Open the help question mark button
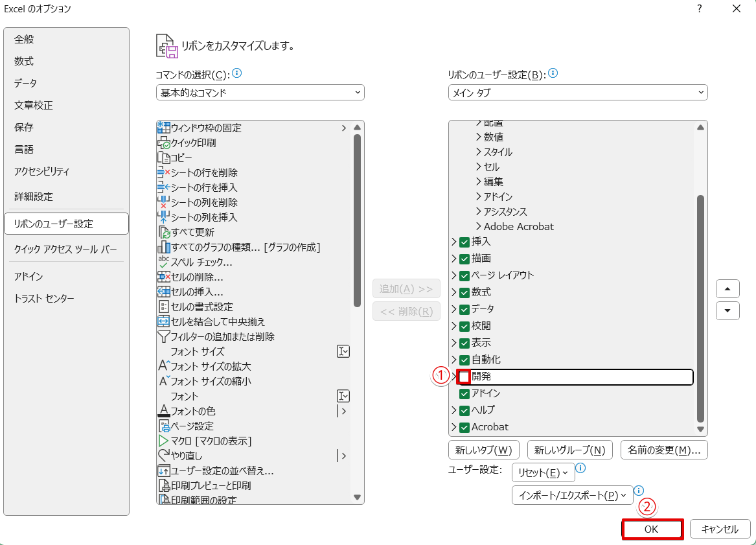Screen dimensions: 756x545 699,8
